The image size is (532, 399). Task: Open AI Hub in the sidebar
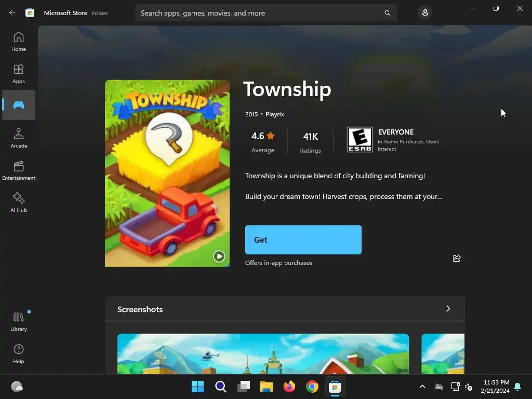19,203
